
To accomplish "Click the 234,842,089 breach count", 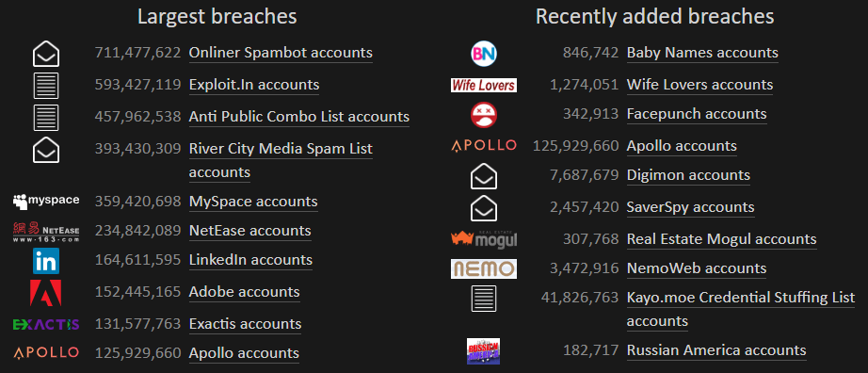I will [137, 231].
